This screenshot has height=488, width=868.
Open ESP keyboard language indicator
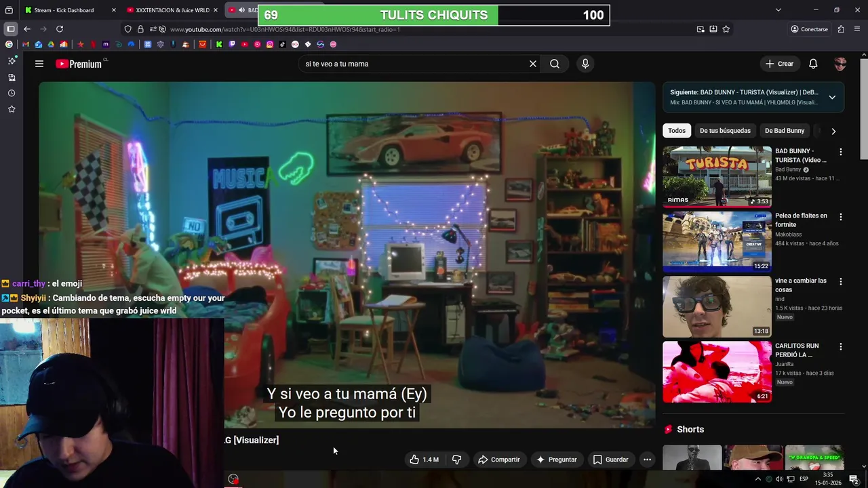coord(804,479)
